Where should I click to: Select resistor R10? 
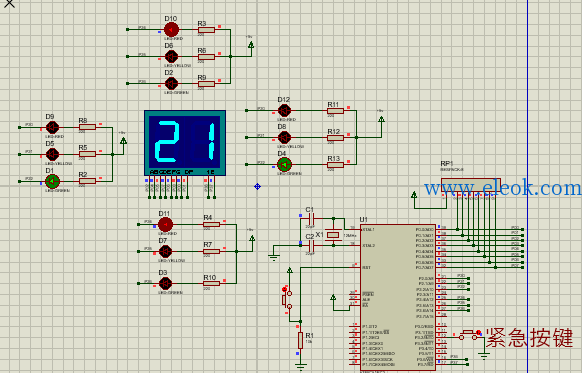pyautogui.click(x=212, y=284)
